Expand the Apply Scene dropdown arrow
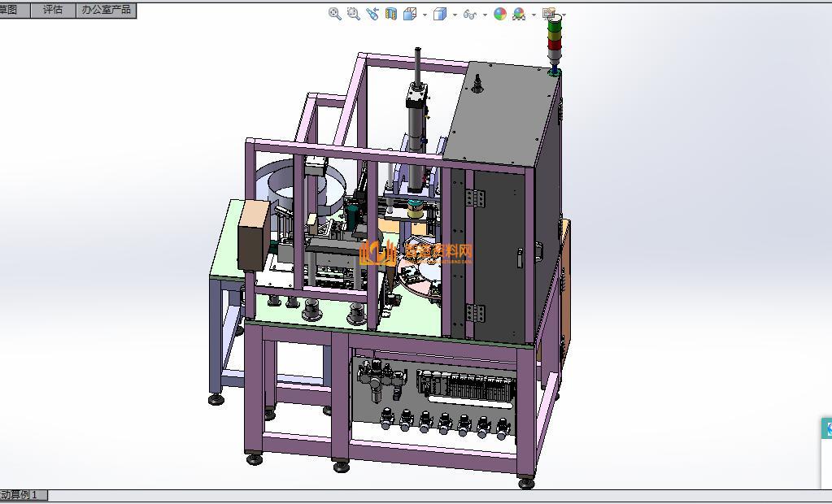This screenshot has height=504, width=832. pyautogui.click(x=534, y=15)
